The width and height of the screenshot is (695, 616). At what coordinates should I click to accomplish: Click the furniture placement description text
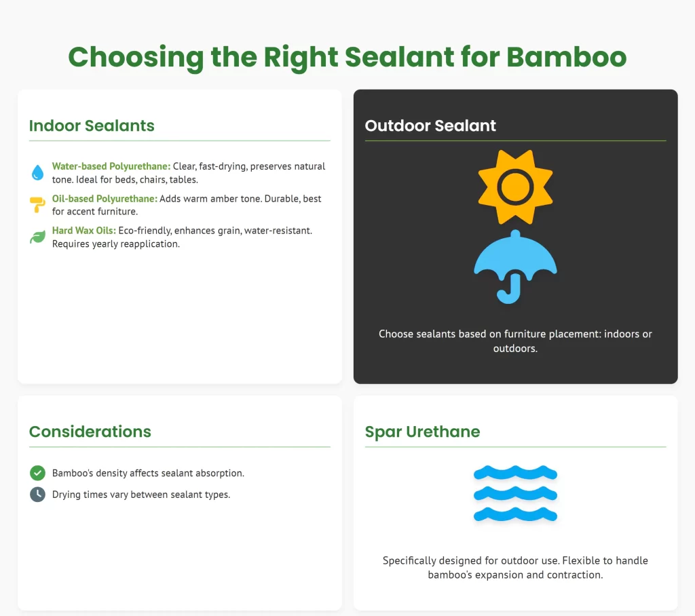point(516,341)
